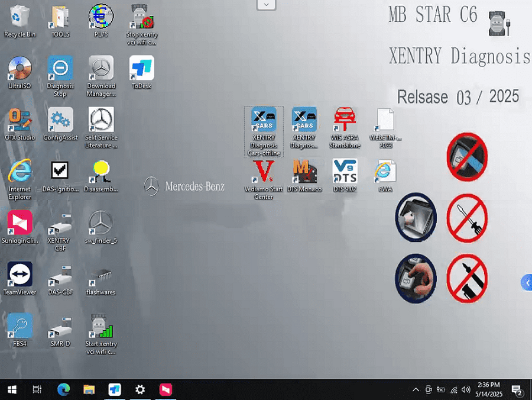Image resolution: width=532 pixels, height=400 pixels.
Task: Open the taskbar clock and calendar
Action: click(x=489, y=389)
